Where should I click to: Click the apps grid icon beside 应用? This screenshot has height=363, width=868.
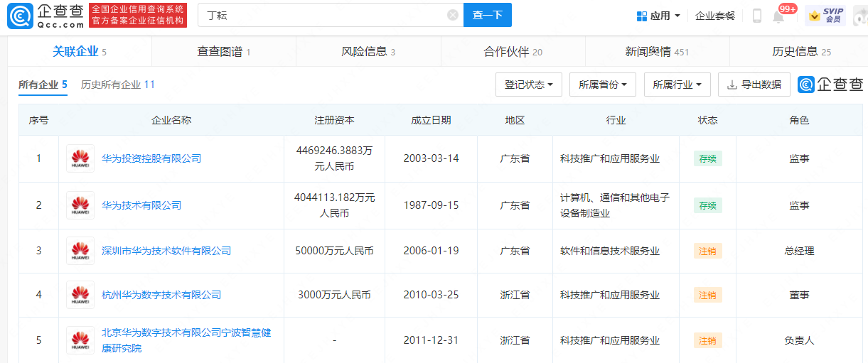point(642,16)
